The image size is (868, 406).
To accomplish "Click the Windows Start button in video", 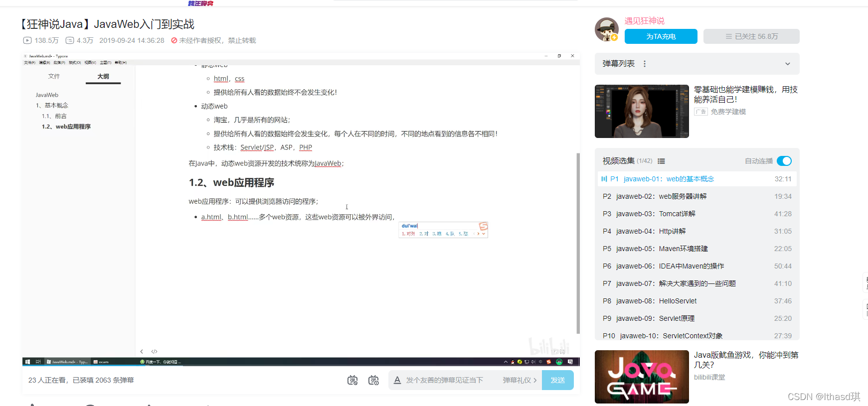I will pyautogui.click(x=27, y=362).
